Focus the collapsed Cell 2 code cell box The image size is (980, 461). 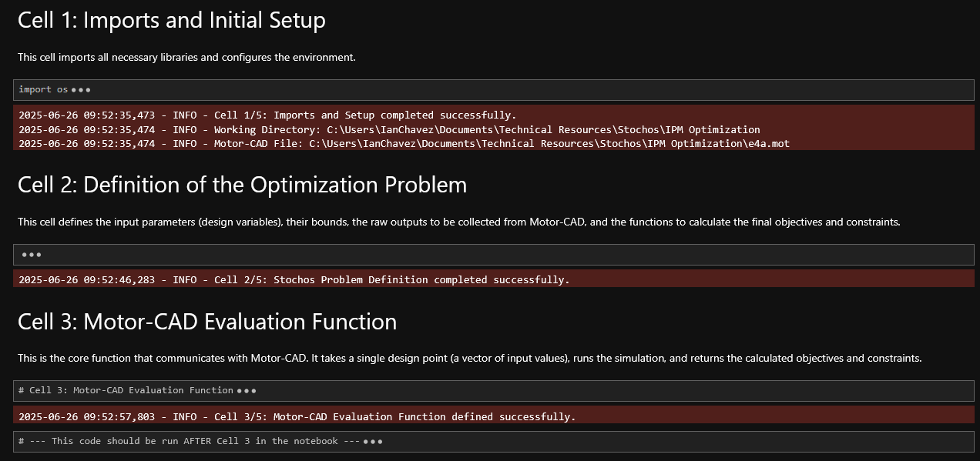[x=493, y=255]
